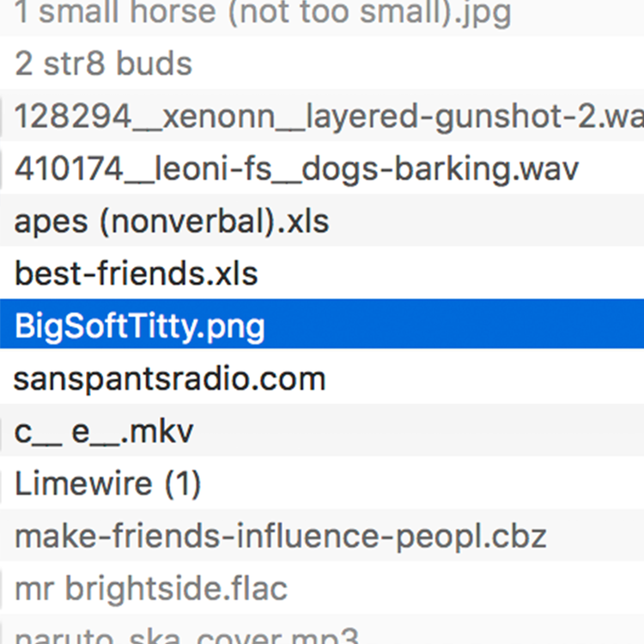Pick the dogs barking sound file
This screenshot has width=644, height=644.
coord(296,169)
